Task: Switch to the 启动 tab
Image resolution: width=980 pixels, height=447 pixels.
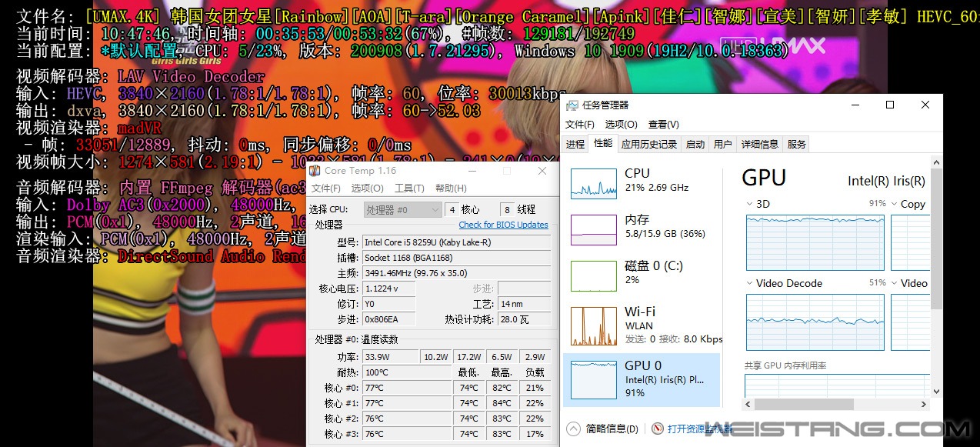Action: point(695,144)
